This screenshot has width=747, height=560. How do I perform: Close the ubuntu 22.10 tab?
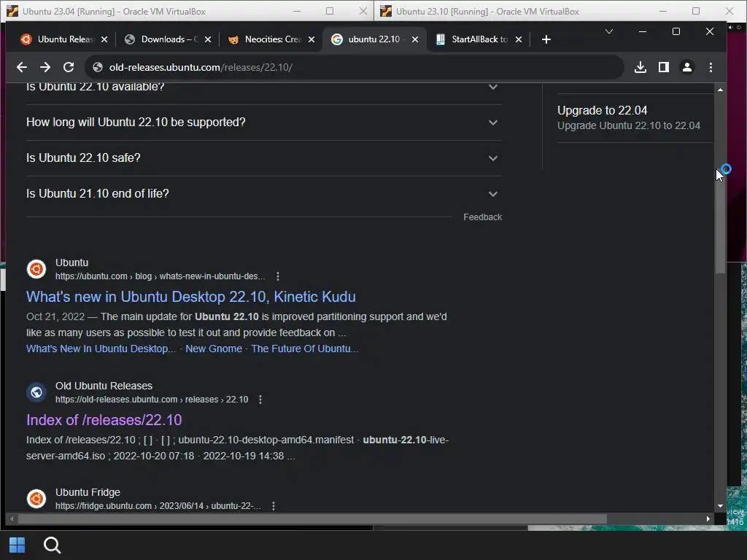pos(415,39)
